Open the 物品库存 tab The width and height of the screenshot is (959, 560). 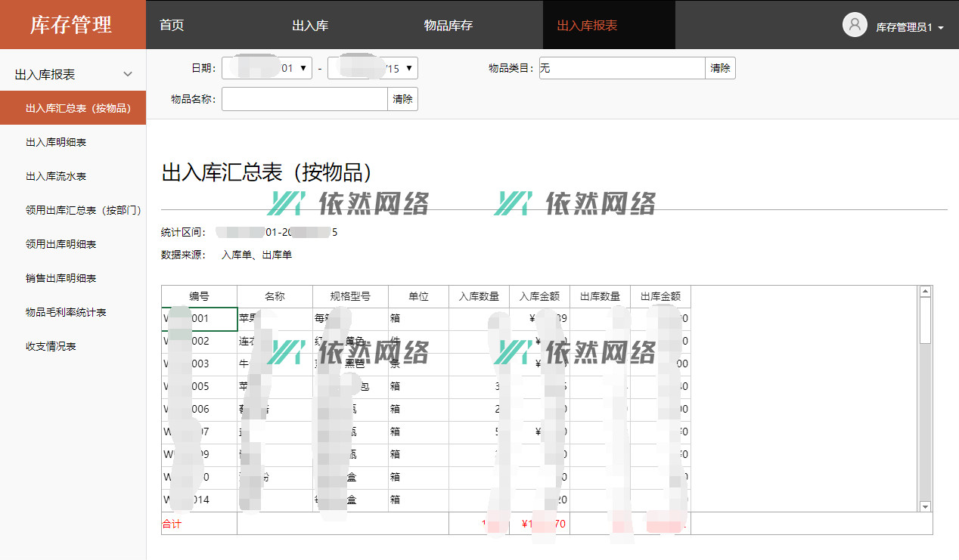pyautogui.click(x=448, y=25)
